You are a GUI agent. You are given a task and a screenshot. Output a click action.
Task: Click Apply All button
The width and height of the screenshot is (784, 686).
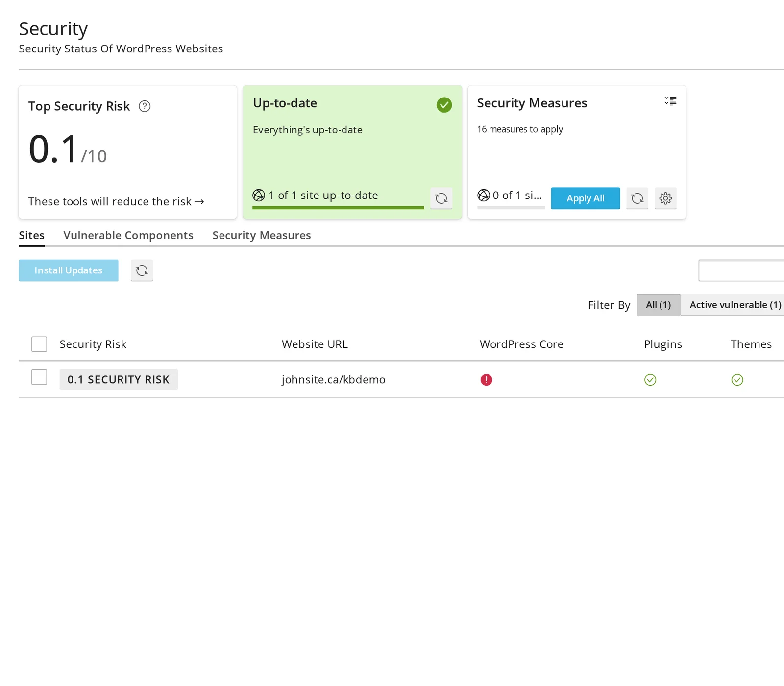585,198
